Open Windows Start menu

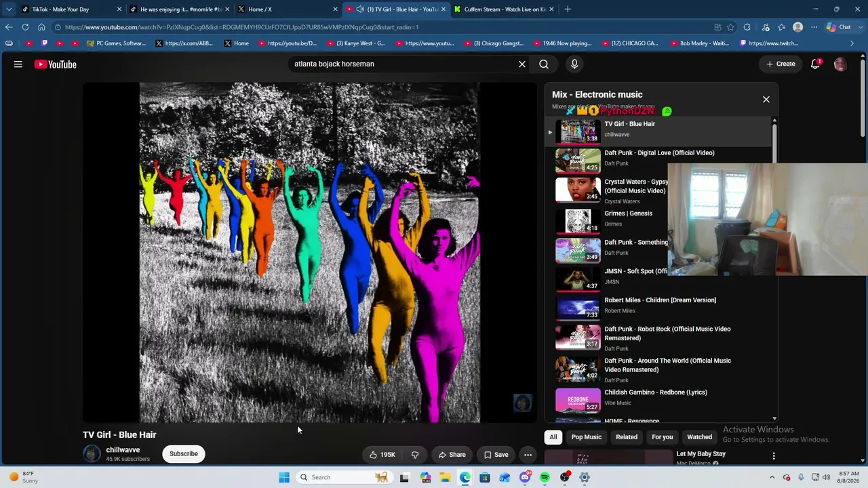click(284, 477)
